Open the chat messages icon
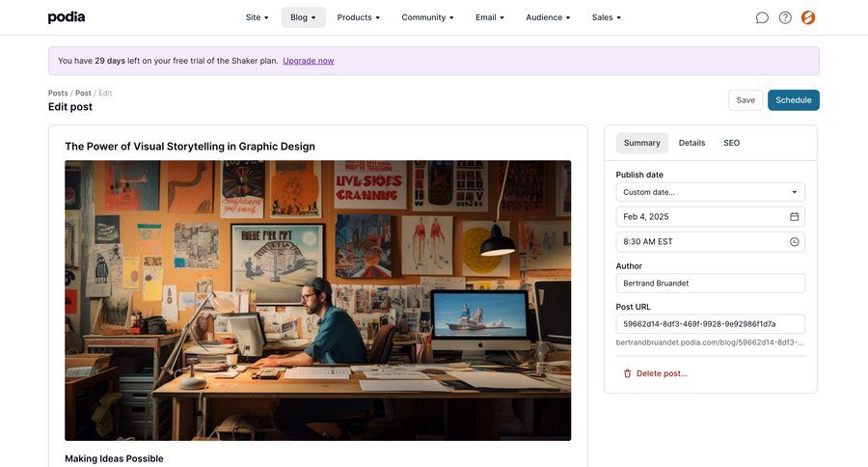Image resolution: width=868 pixels, height=467 pixels. click(762, 17)
